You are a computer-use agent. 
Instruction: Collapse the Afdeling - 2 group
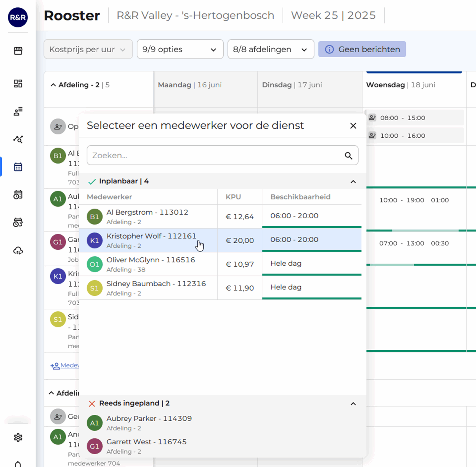pyautogui.click(x=53, y=85)
